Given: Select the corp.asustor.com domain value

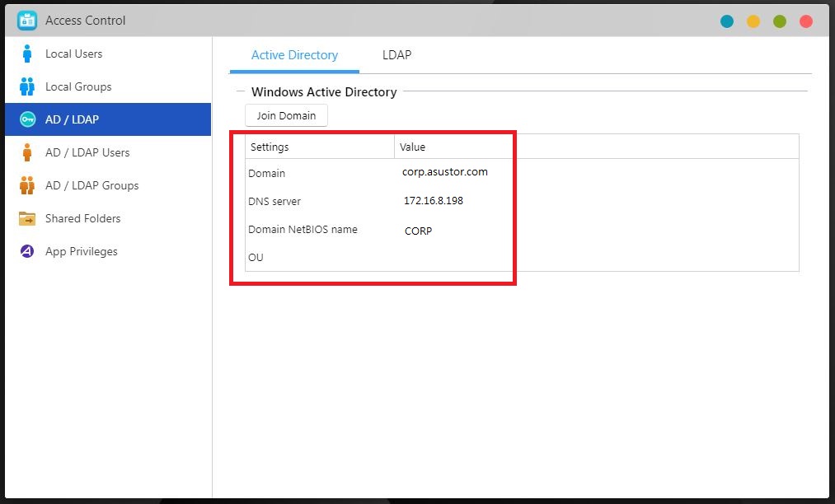Looking at the screenshot, I should click(445, 172).
